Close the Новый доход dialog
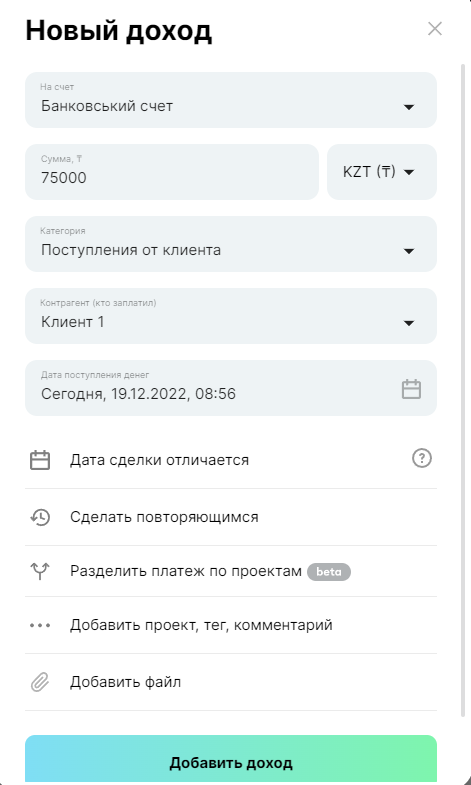This screenshot has width=471, height=785. (435, 29)
